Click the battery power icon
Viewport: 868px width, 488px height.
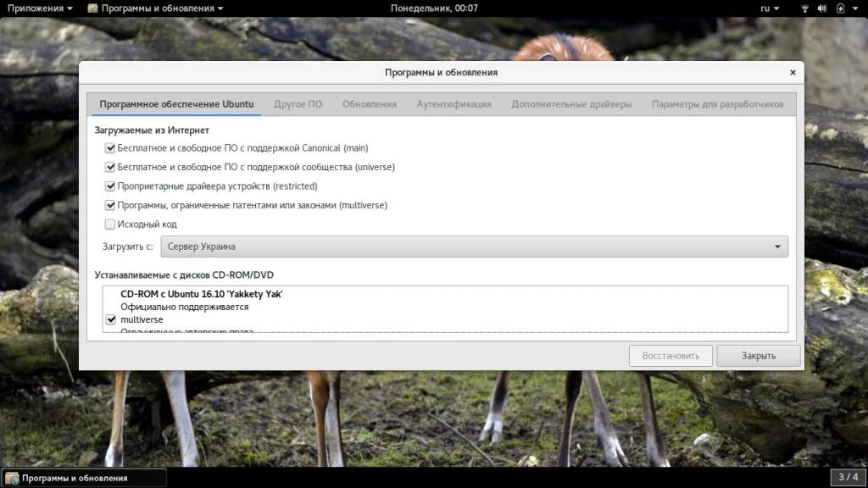(x=840, y=8)
